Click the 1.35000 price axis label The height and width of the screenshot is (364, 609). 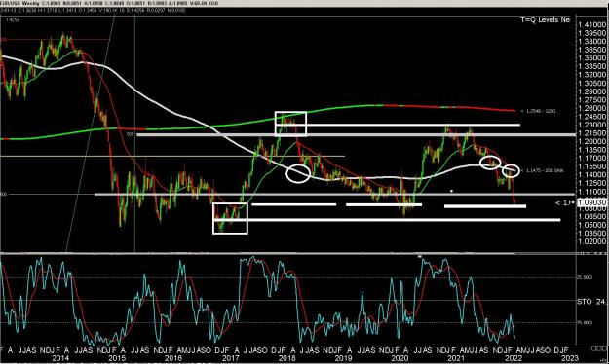point(592,58)
